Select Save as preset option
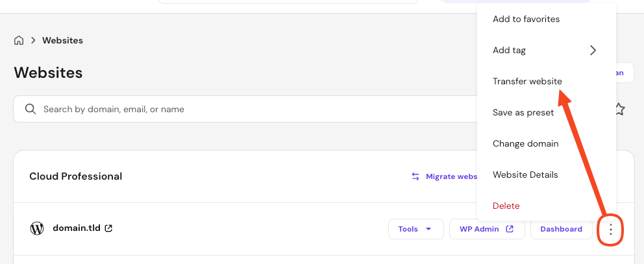The image size is (644, 264). (x=523, y=112)
